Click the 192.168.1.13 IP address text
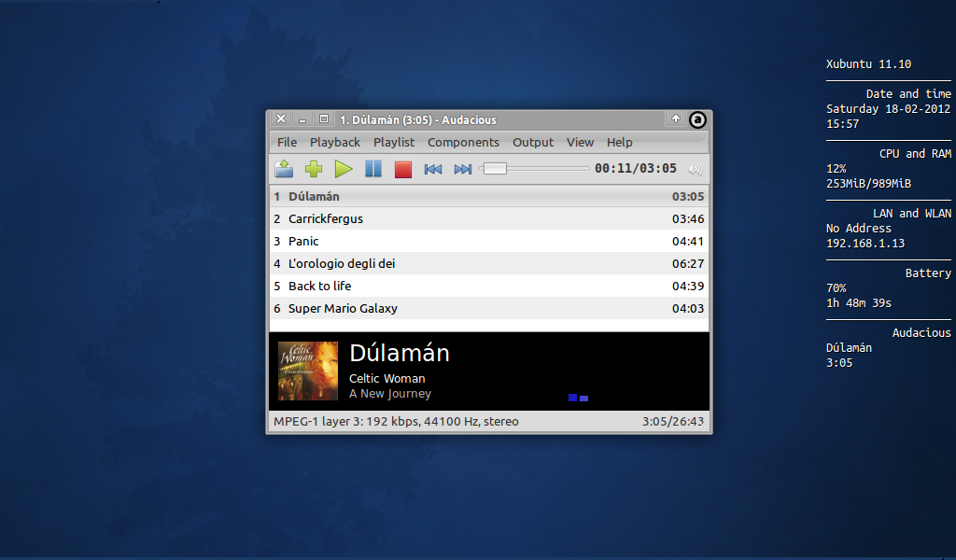 (865, 244)
